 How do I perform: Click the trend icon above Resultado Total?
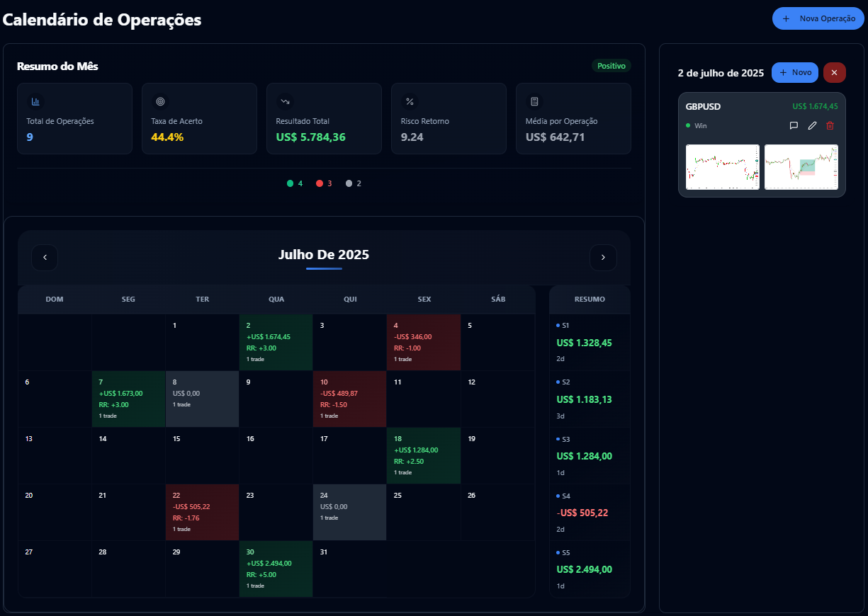pyautogui.click(x=284, y=101)
